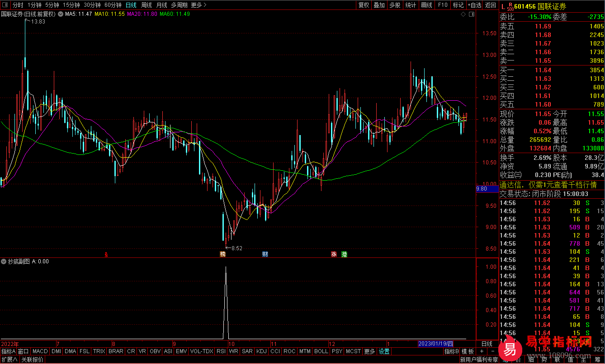This screenshot has height=364, width=605.
Task: Select the TRIX indicator tab
Action: (99, 351)
